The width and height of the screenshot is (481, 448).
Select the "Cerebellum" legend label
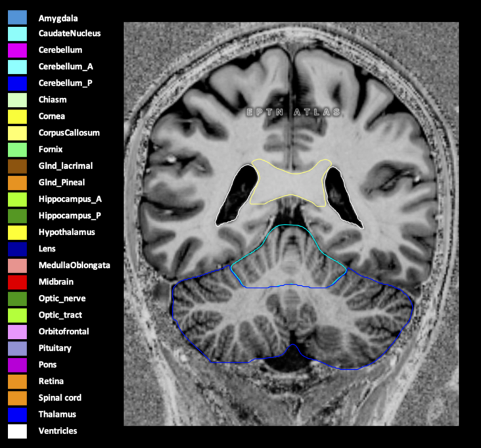click(x=60, y=50)
